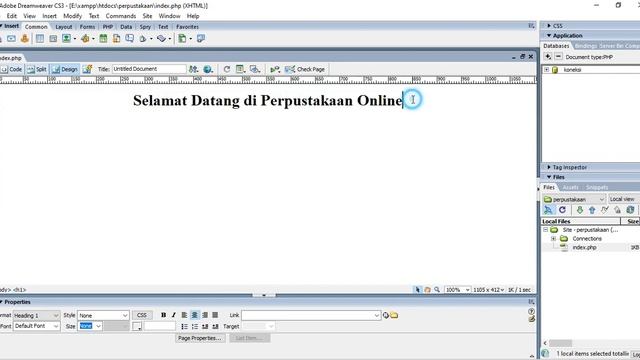Screen dimensions: 640x360
Task: Open Style dropdown in Properties
Action: pyautogui.click(x=103, y=316)
